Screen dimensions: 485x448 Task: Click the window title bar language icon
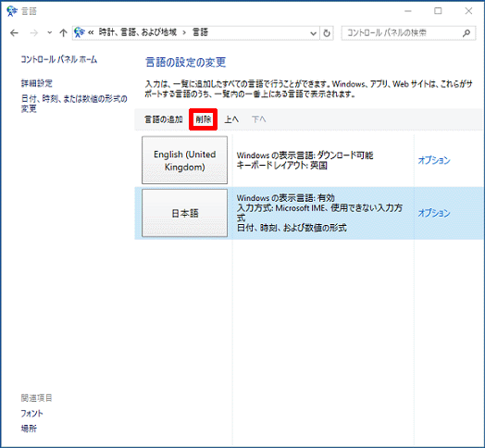pyautogui.click(x=12, y=11)
